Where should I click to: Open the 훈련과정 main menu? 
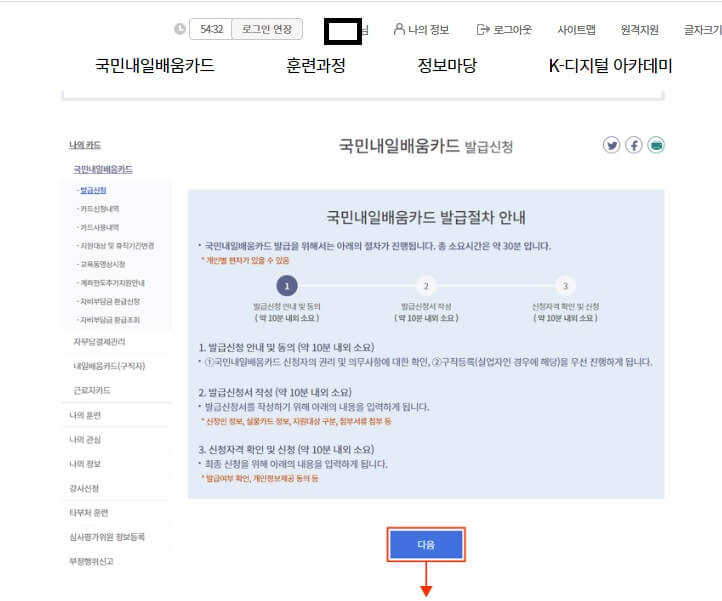click(316, 65)
